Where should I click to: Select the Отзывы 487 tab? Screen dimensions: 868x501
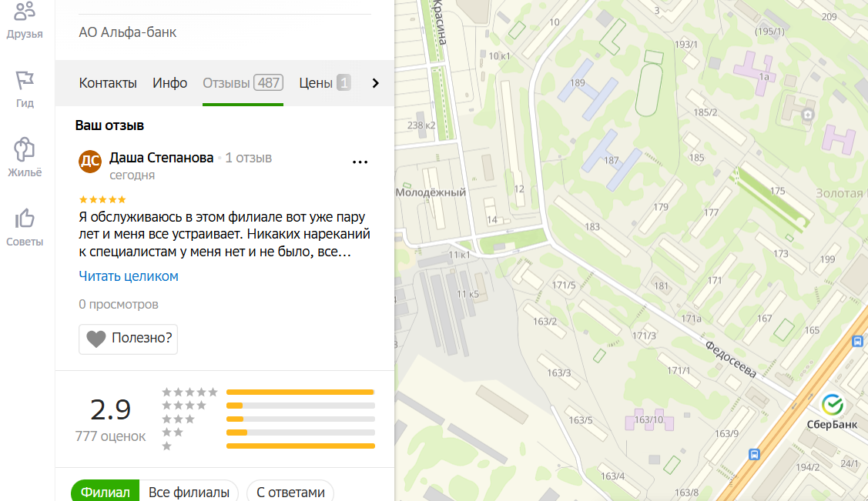243,83
